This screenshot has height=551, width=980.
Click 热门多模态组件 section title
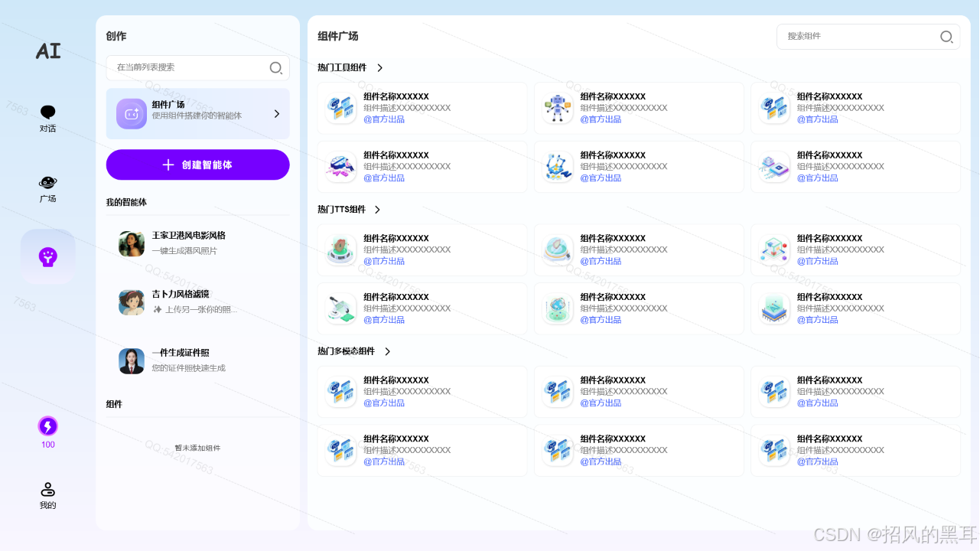click(346, 351)
